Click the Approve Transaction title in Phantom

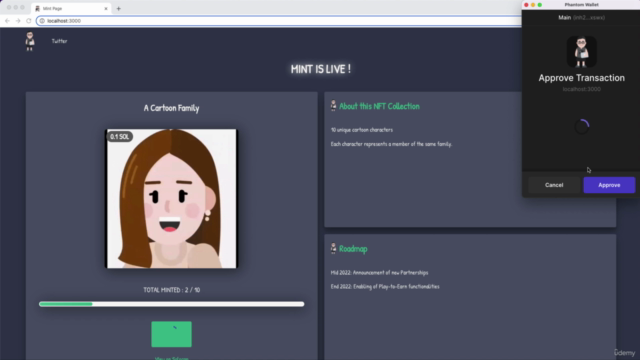(581, 78)
